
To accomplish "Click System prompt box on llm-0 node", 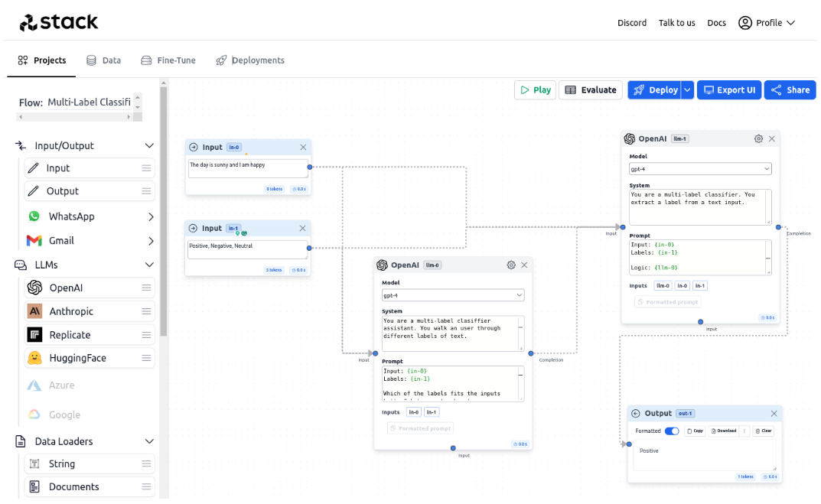I will coord(453,333).
